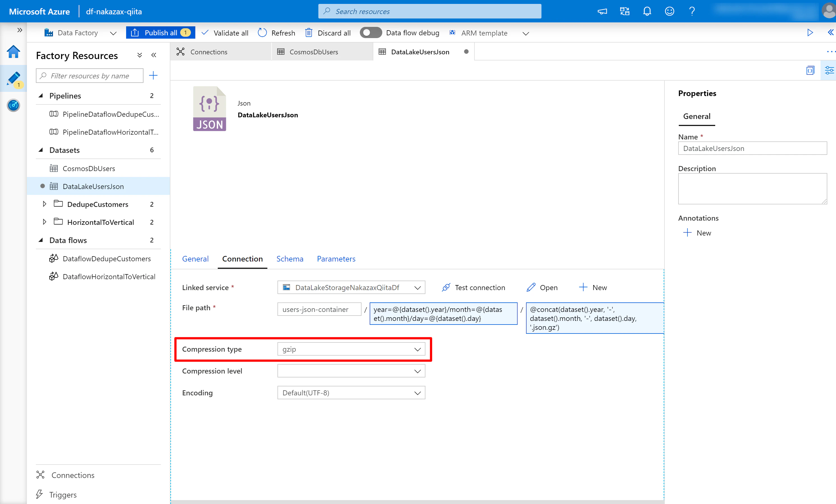836x504 pixels.
Task: Click Open linked service pencil button
Action: (542, 287)
